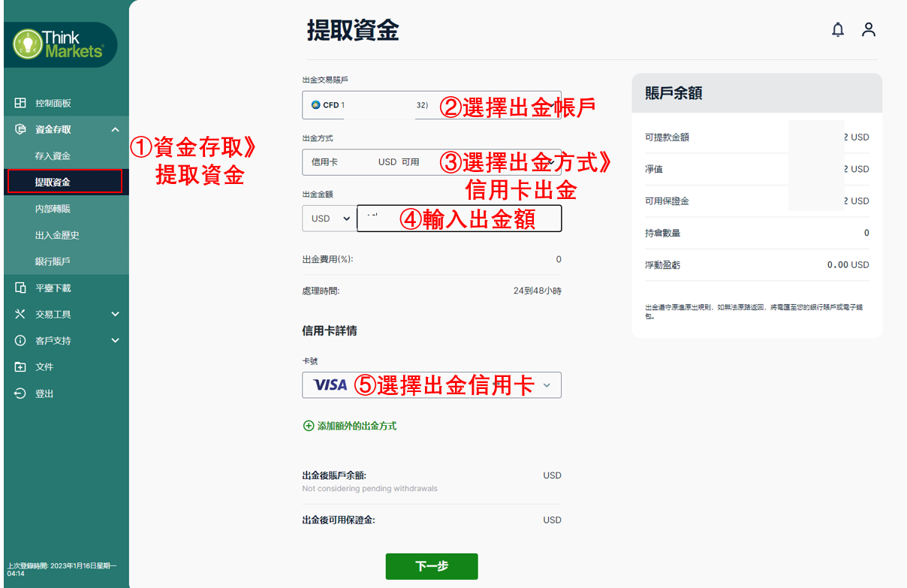Viewport: 907px width, 588px height.
Task: Click 登出 to log out
Action: click(x=44, y=394)
